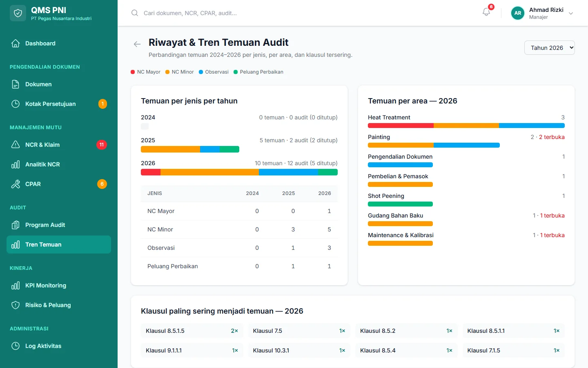Click the Heat Treatment area bar
Screen dimensions: 588x368
[x=466, y=126]
